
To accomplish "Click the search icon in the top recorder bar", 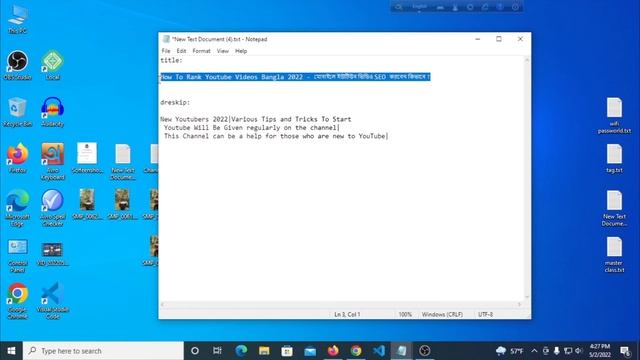I will 398,7.
